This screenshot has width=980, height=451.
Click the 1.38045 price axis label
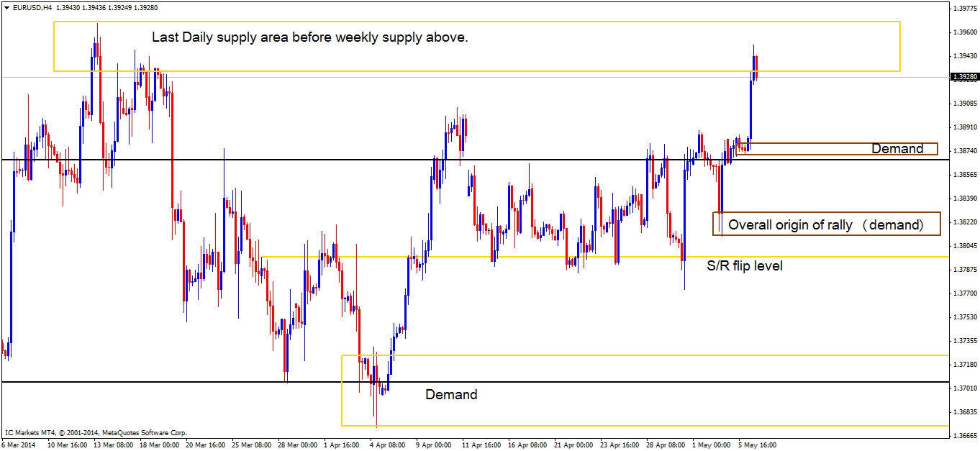pyautogui.click(x=965, y=246)
